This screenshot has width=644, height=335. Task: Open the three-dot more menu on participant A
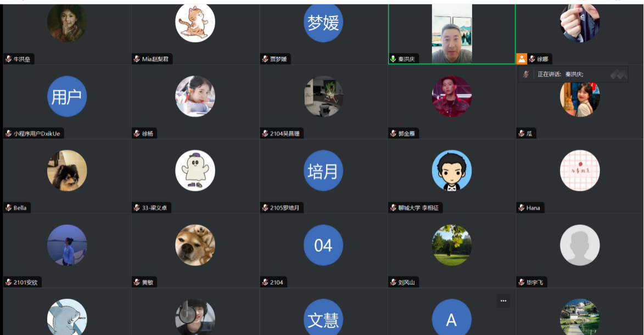pyautogui.click(x=503, y=300)
